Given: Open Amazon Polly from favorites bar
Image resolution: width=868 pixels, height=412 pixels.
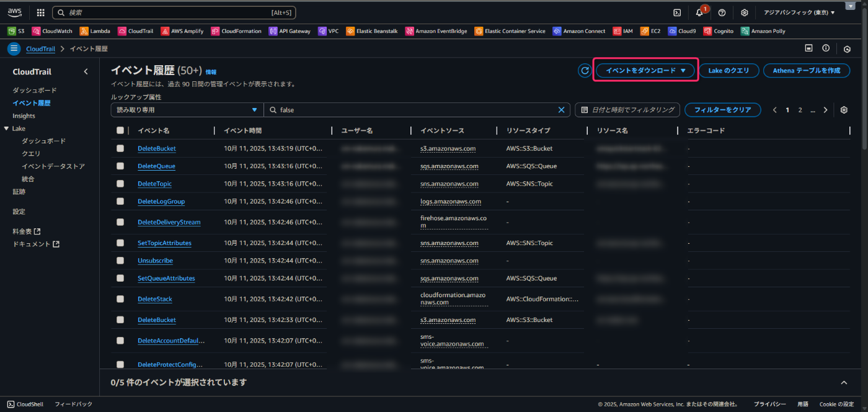Looking at the screenshot, I should pyautogui.click(x=763, y=31).
